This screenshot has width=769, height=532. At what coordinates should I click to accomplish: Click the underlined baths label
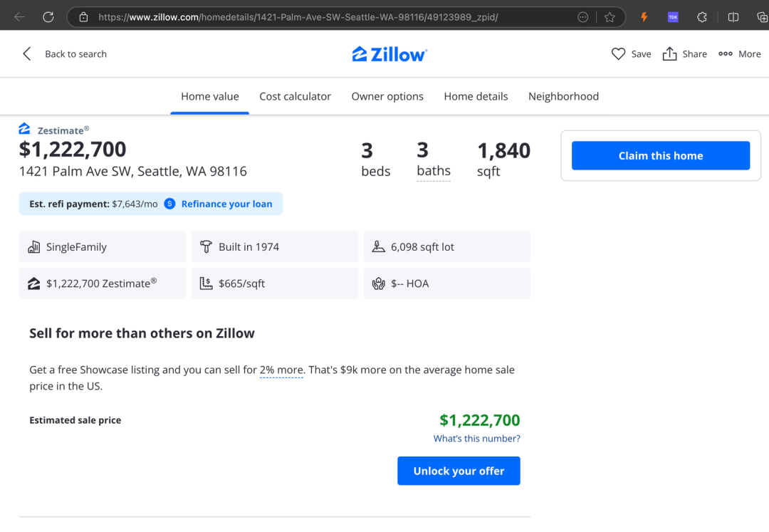coord(434,171)
